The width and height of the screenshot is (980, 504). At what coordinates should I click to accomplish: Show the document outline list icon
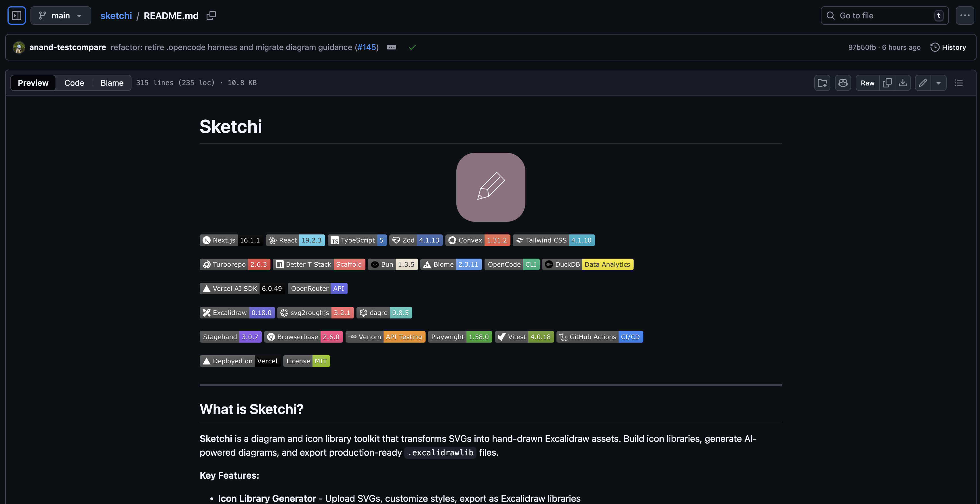(959, 83)
